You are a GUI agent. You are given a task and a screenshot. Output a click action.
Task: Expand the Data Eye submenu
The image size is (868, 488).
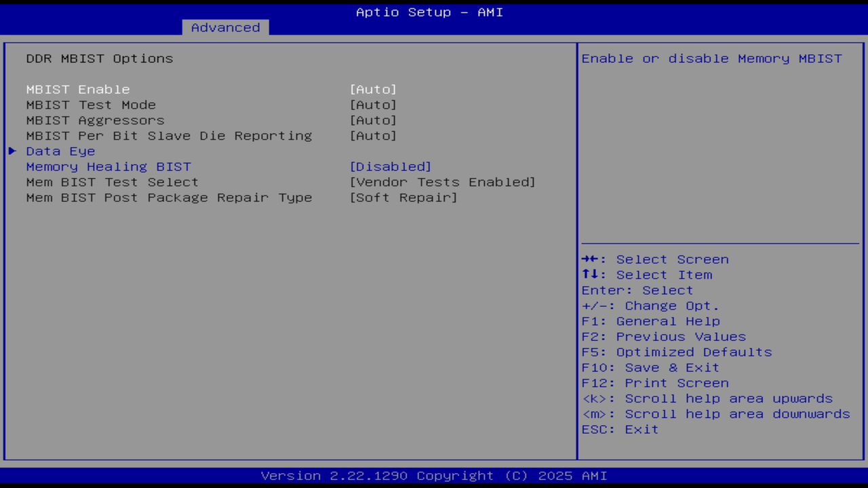tap(60, 150)
